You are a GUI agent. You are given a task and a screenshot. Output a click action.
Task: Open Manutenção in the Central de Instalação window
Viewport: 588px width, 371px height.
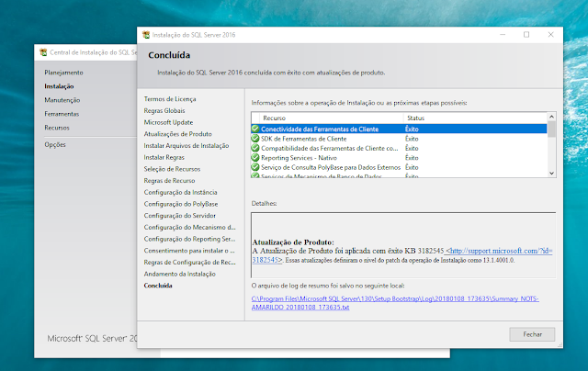[62, 100]
